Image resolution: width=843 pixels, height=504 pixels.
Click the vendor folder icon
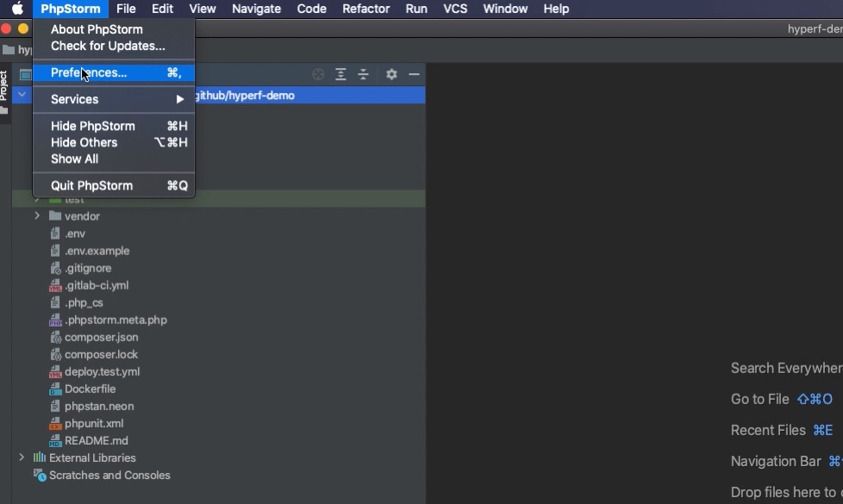click(x=55, y=216)
